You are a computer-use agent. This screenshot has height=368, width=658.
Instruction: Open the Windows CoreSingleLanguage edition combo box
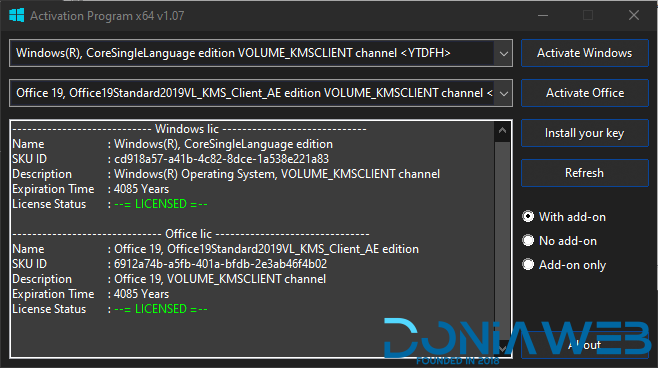[261, 53]
